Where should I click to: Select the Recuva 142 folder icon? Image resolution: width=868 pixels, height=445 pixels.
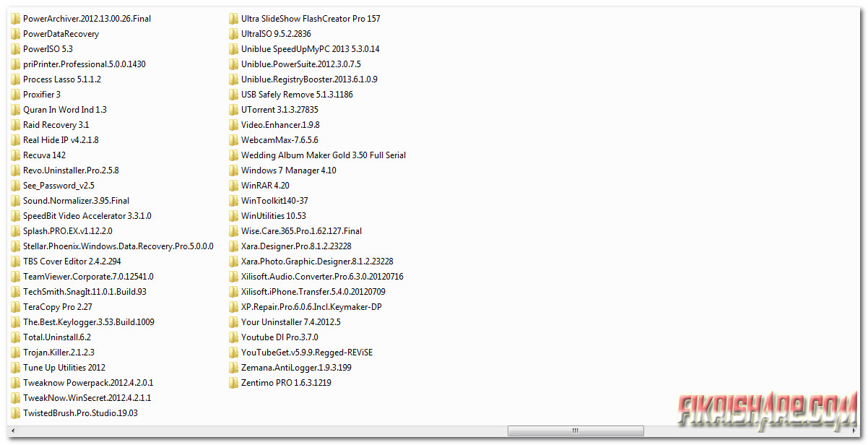tap(16, 155)
